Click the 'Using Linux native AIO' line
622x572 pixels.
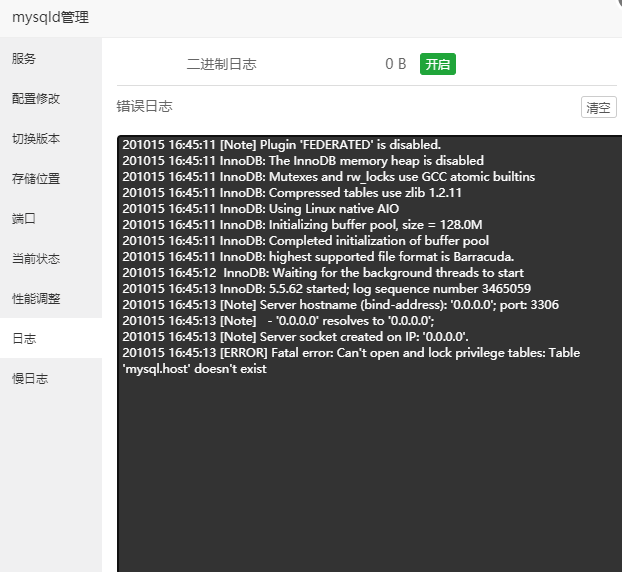pyautogui.click(x=261, y=209)
